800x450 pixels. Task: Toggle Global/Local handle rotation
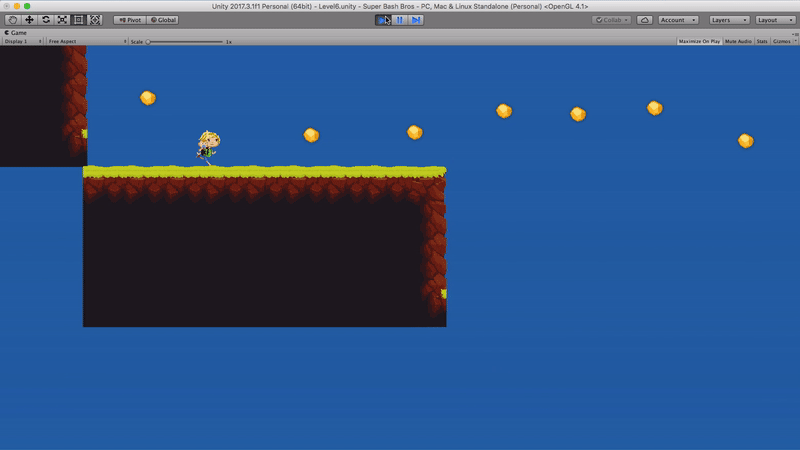163,20
